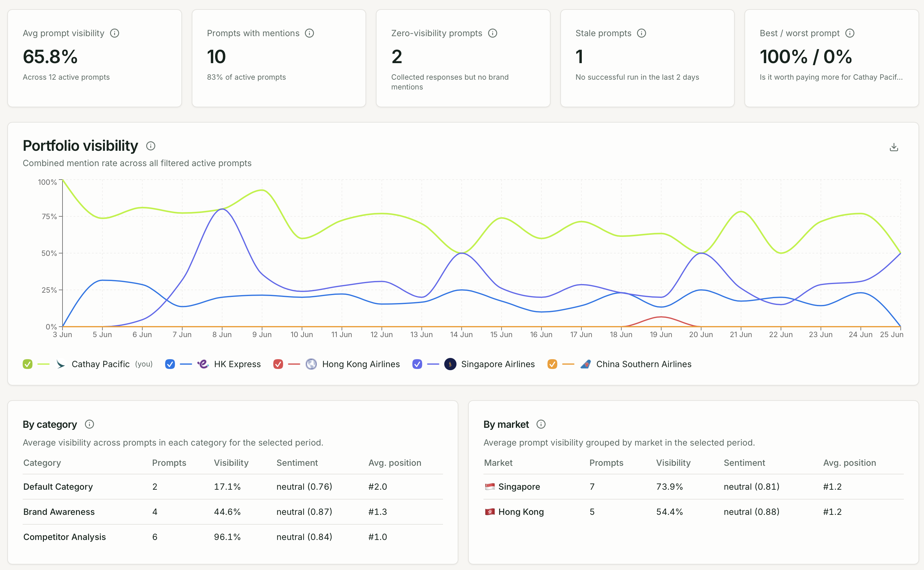Open the Prompts with mentions card value 10
Screen dimensions: 924x570
(x=279, y=59)
